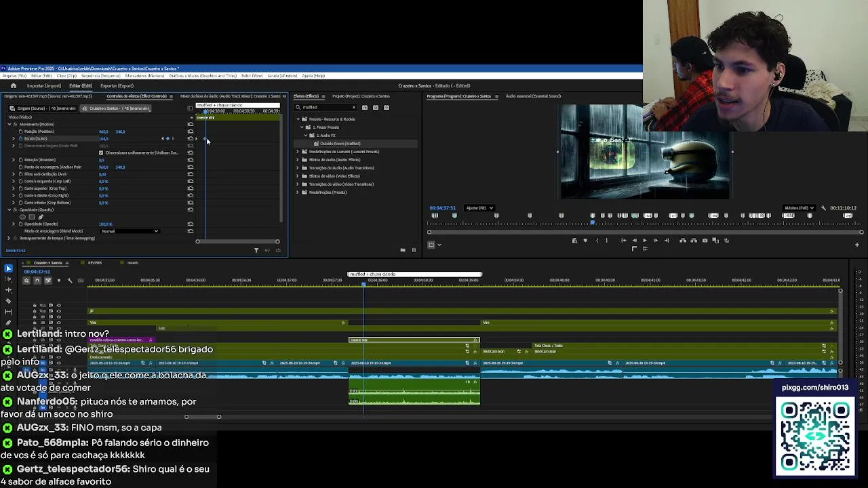Select the Outside Room (Muffled) preset
The width and height of the screenshot is (868, 488).
coord(340,144)
